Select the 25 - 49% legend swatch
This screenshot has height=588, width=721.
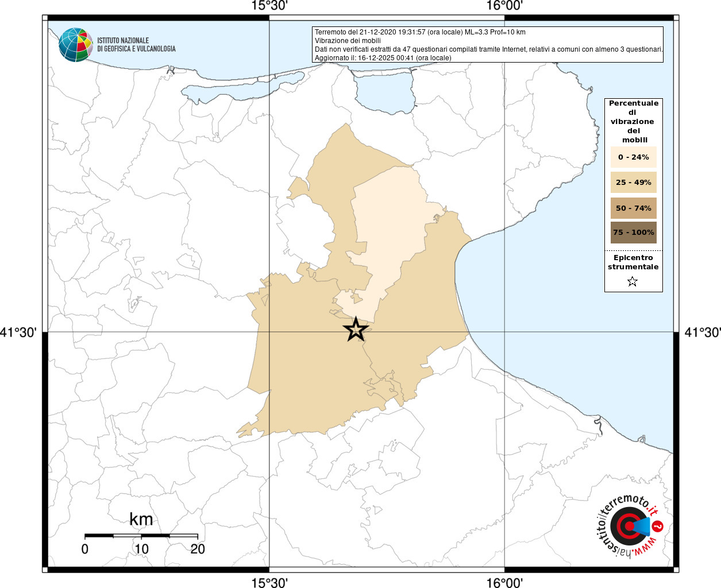633,183
